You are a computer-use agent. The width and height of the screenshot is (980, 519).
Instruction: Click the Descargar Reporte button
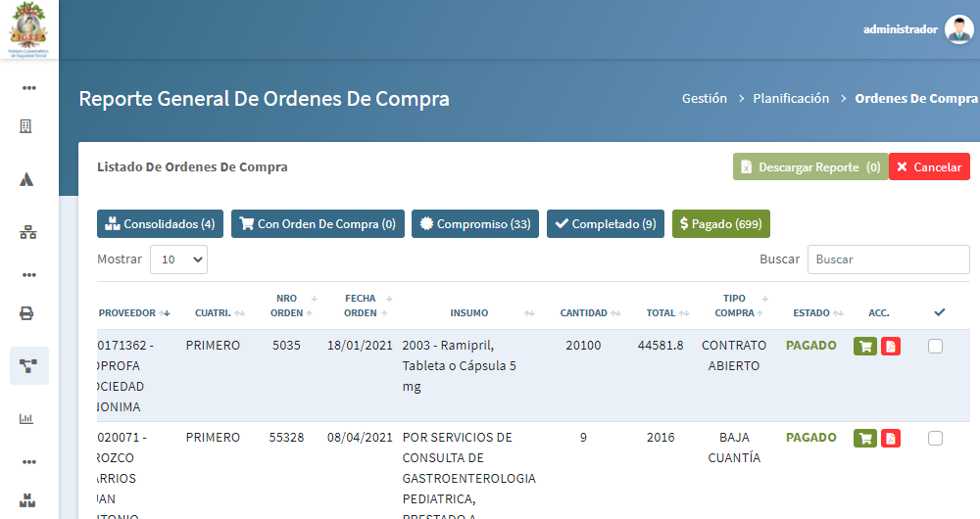coord(809,167)
